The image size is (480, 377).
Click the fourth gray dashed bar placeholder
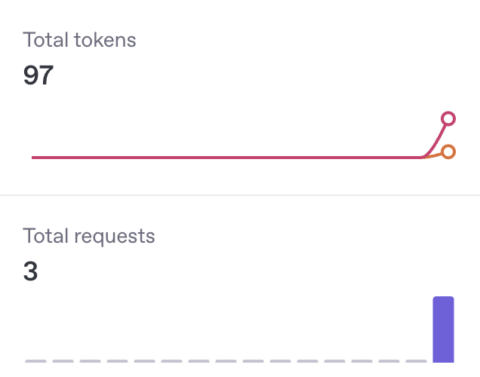[117, 361]
